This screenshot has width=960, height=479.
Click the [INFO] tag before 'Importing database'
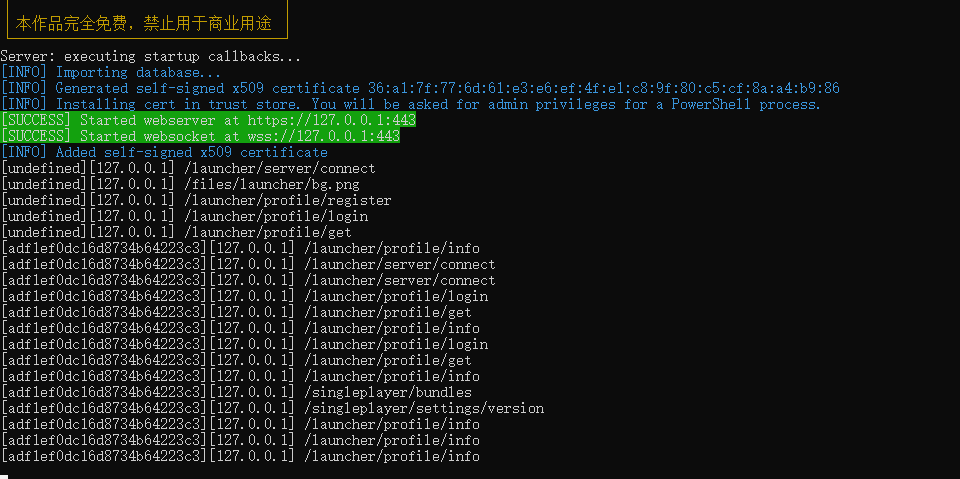pyautogui.click(x=24, y=73)
